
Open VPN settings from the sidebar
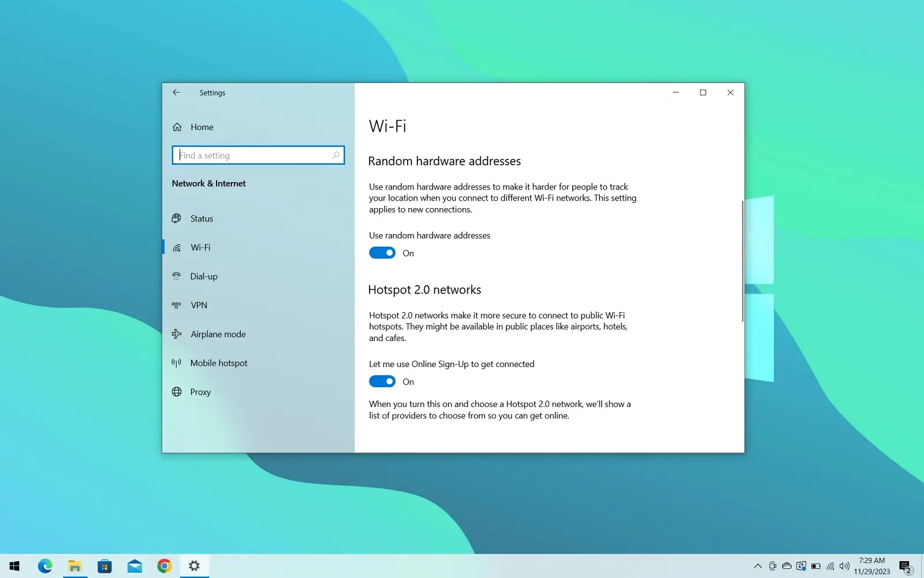click(199, 305)
